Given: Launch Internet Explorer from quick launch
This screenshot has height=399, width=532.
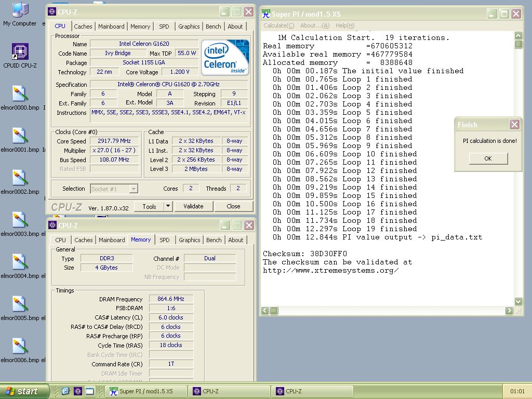Looking at the screenshot, I should [65, 391].
